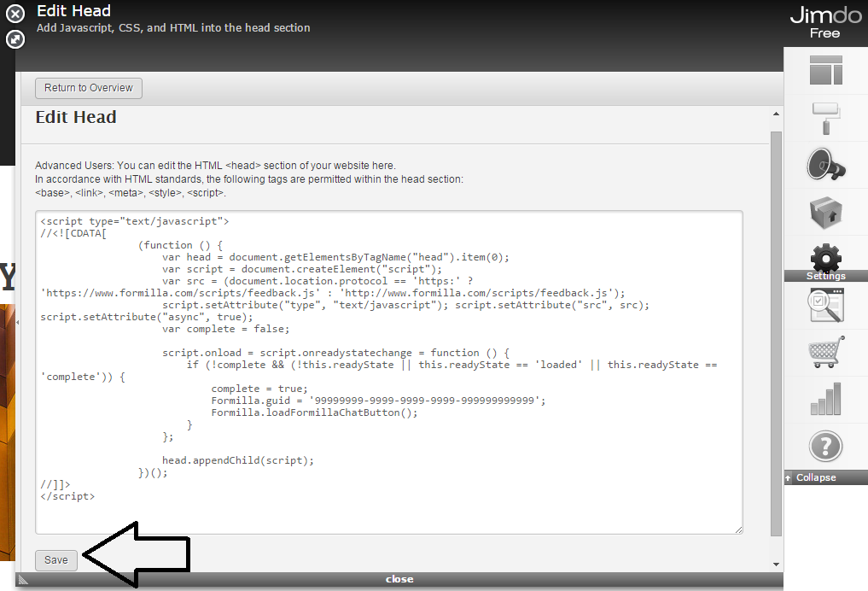Screen dimensions: 868x591
Task: Open the shopping cart store icon
Action: [x=826, y=352]
